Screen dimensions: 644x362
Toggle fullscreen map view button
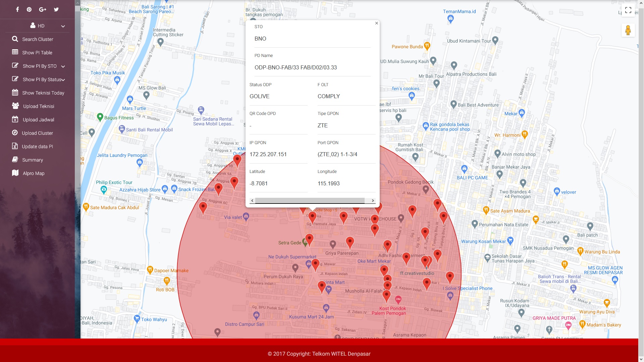point(628,10)
